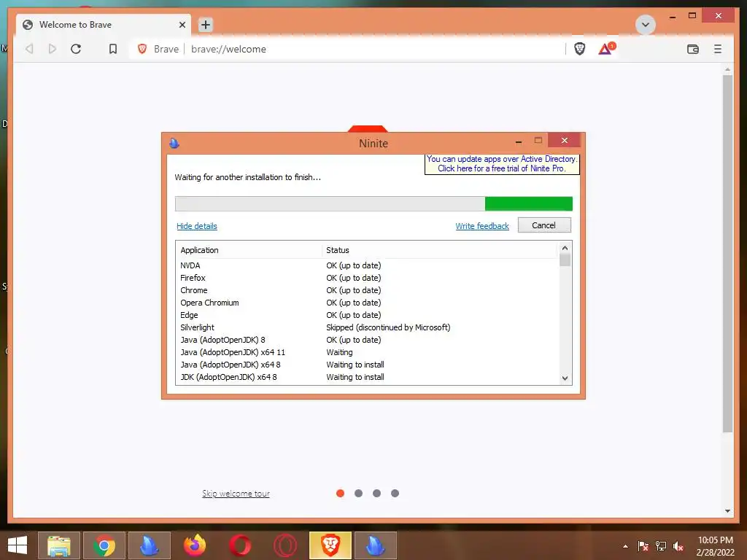Click muted volume tray icon
Viewport: 747px width, 560px height.
[678, 546]
